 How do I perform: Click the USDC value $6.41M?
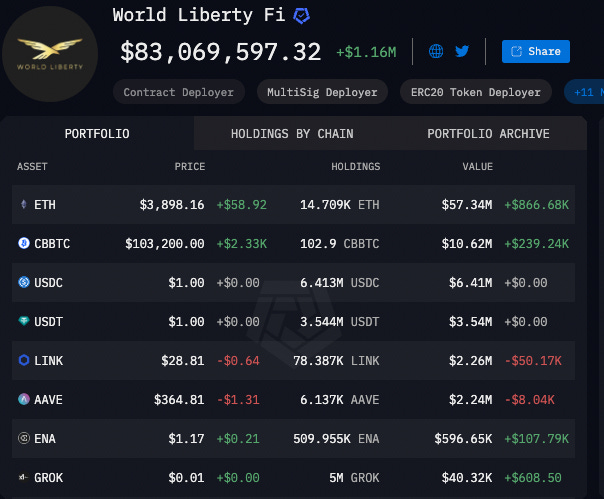click(x=471, y=282)
